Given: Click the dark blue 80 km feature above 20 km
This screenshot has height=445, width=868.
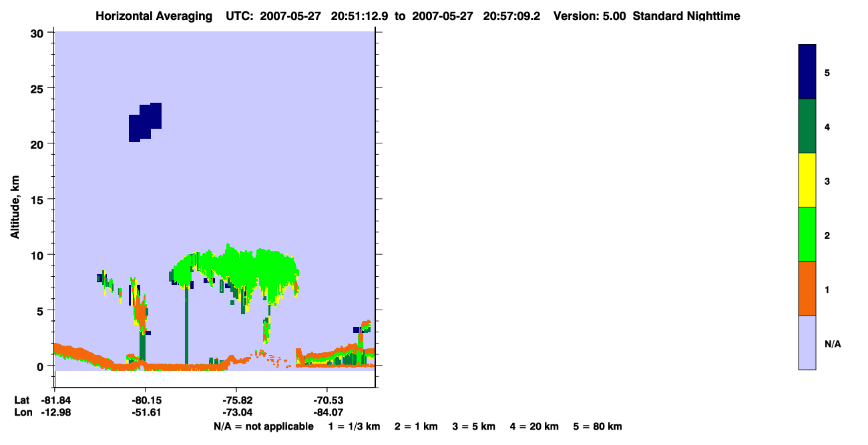Looking at the screenshot, I should point(145,122).
